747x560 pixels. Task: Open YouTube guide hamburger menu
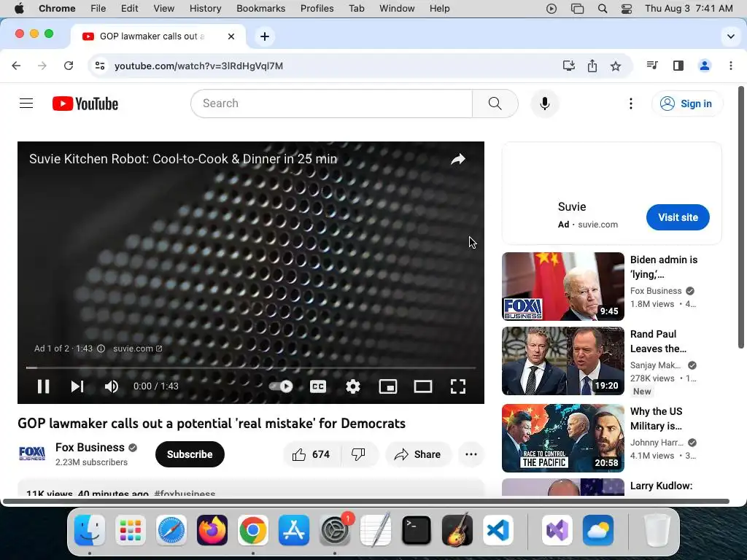pos(26,104)
